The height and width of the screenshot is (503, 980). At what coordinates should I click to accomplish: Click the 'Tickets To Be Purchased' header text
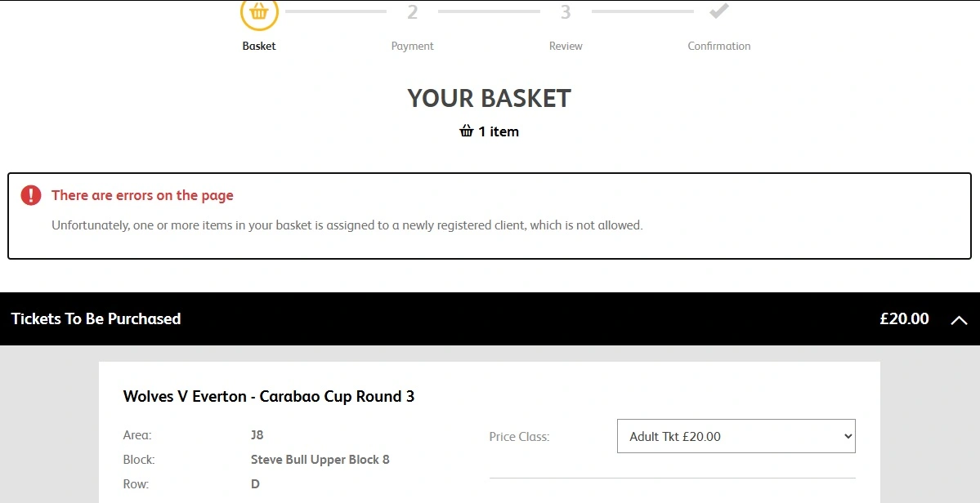96,318
